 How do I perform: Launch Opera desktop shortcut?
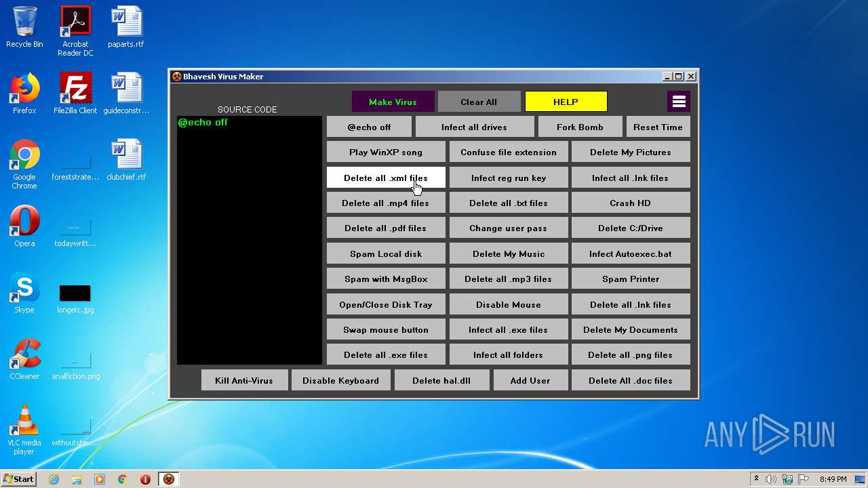24,226
